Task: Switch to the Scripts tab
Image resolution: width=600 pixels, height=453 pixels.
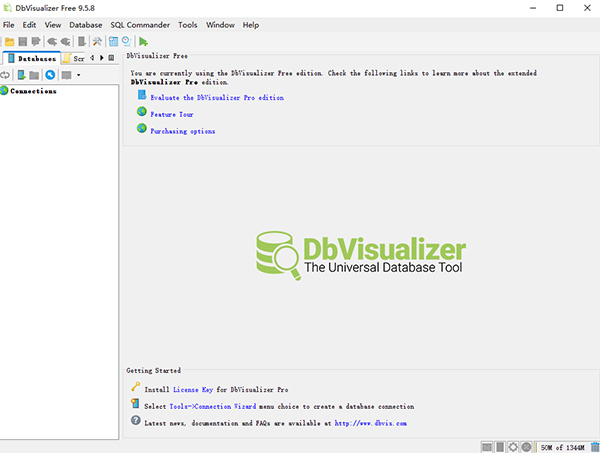Action: 74,58
